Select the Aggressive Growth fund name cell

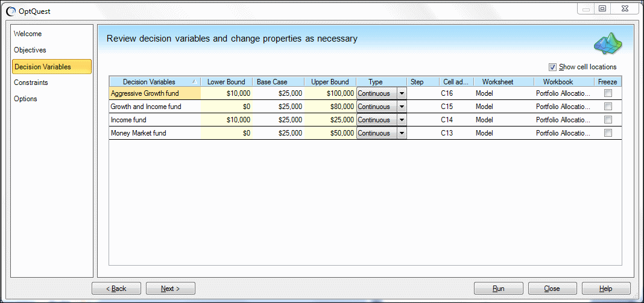[x=155, y=93]
